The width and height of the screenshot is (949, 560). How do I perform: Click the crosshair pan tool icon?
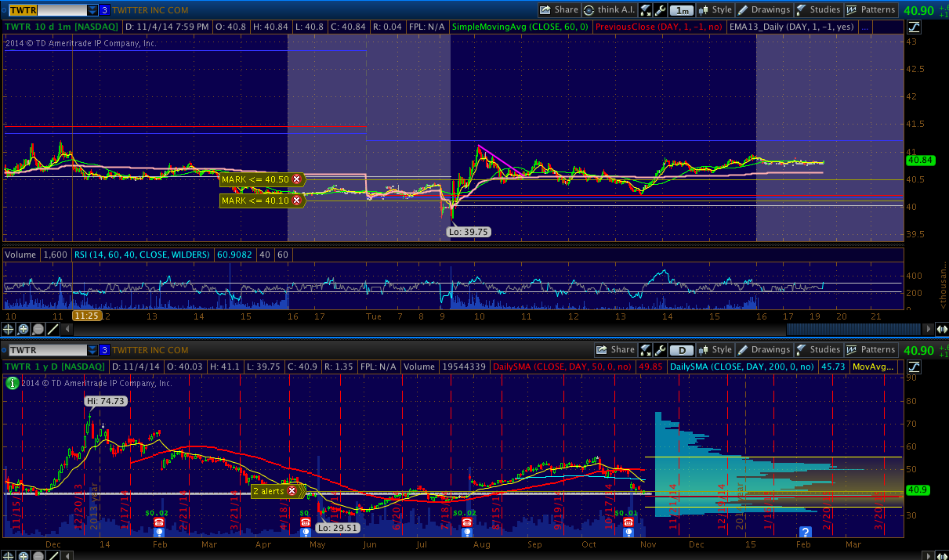(9, 330)
